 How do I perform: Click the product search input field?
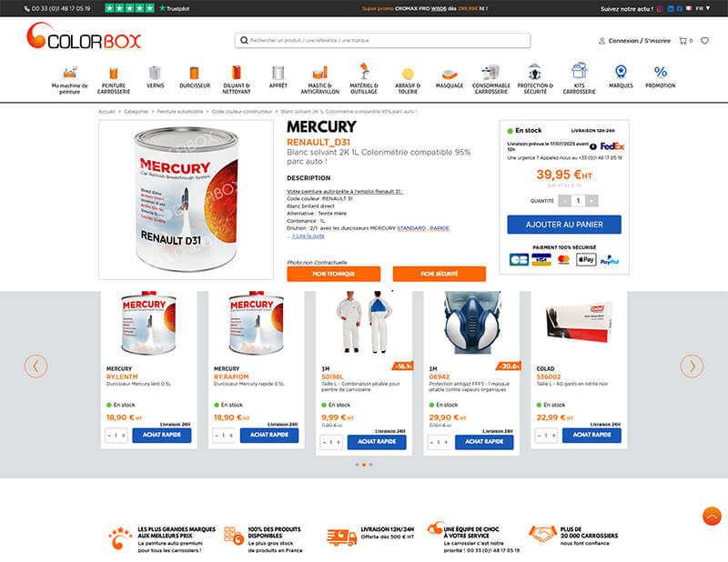coord(382,40)
